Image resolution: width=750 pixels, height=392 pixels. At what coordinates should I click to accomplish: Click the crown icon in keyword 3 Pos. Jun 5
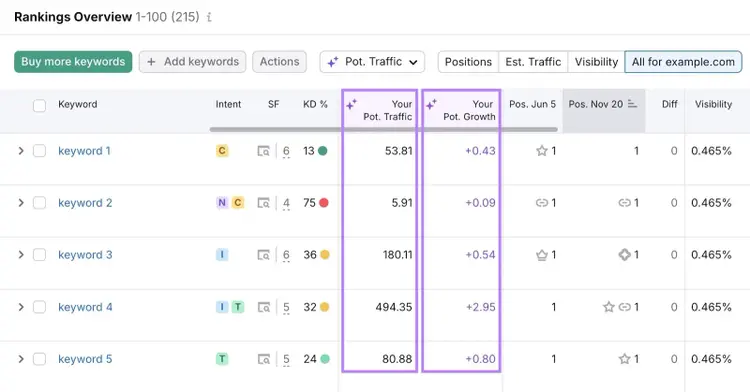pos(541,255)
